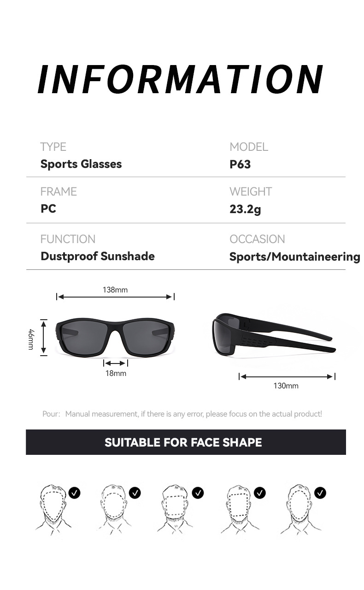
Task: Click the checkmark beside the first face sketch
Action: (x=74, y=493)
